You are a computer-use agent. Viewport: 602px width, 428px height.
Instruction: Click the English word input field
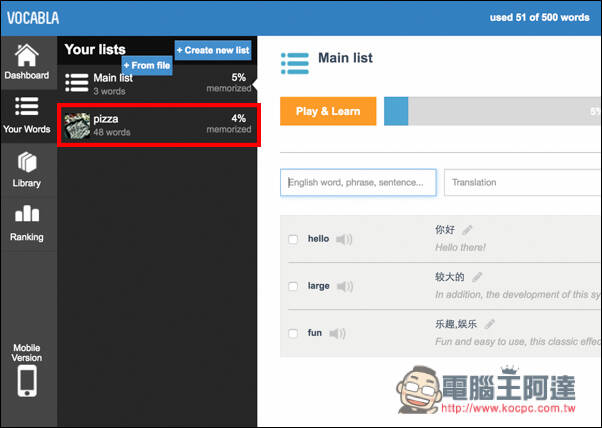coord(358,182)
